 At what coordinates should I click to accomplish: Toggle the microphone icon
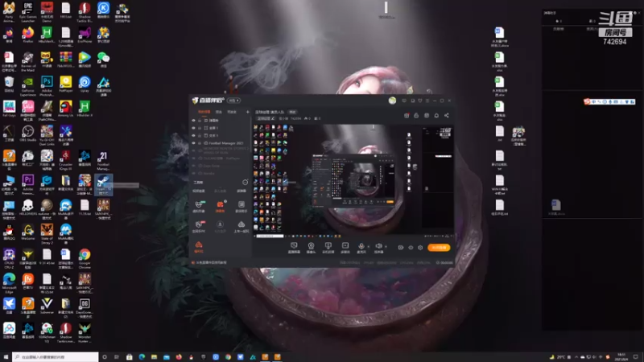click(361, 248)
